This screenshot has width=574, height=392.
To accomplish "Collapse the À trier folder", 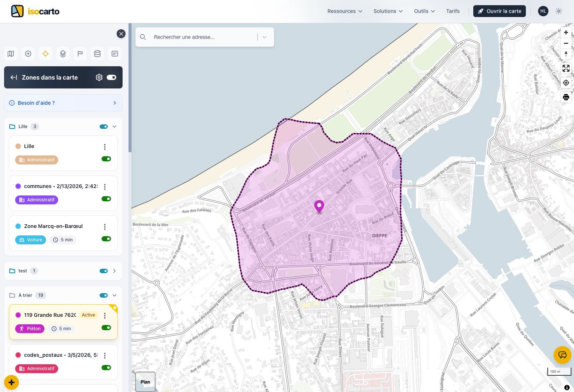I will coord(114,295).
